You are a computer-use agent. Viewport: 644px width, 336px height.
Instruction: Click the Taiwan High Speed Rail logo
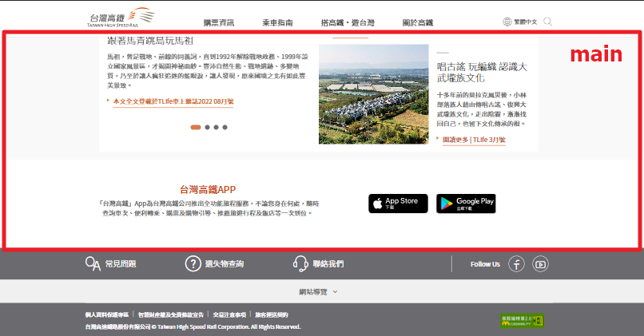[x=121, y=18]
